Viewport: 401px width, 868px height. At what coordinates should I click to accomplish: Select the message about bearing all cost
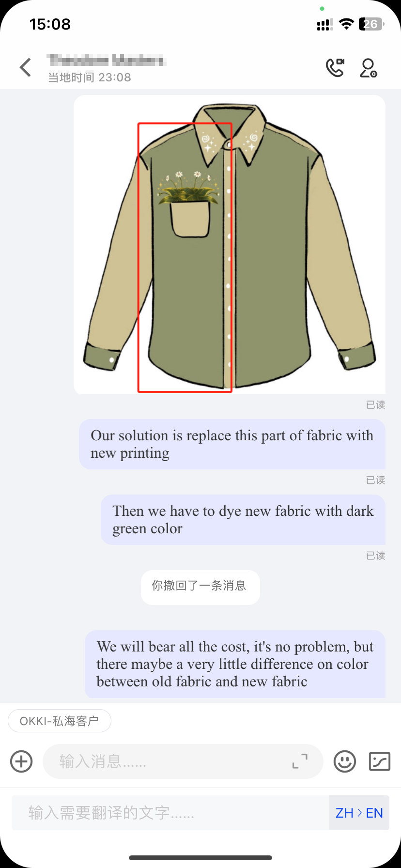pos(235,664)
